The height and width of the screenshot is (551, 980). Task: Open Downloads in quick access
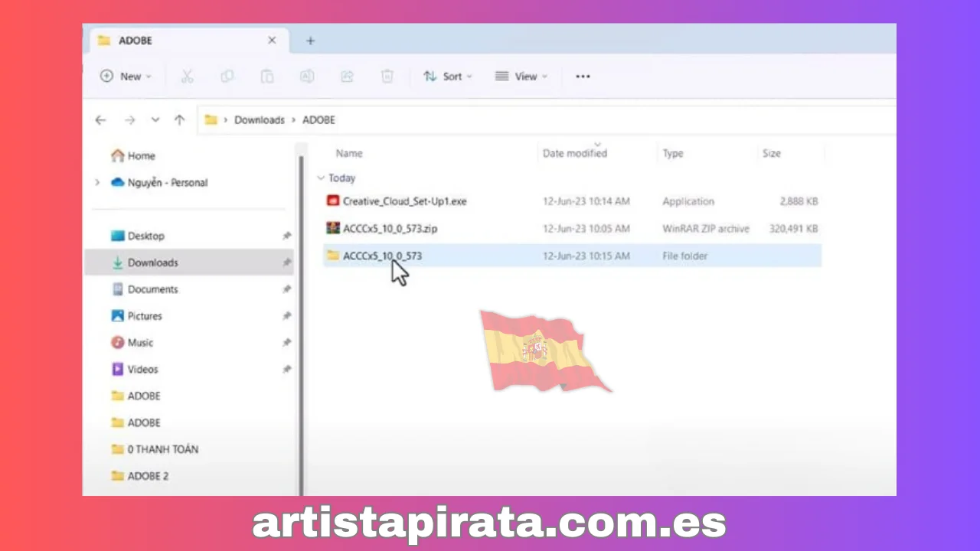145,263
